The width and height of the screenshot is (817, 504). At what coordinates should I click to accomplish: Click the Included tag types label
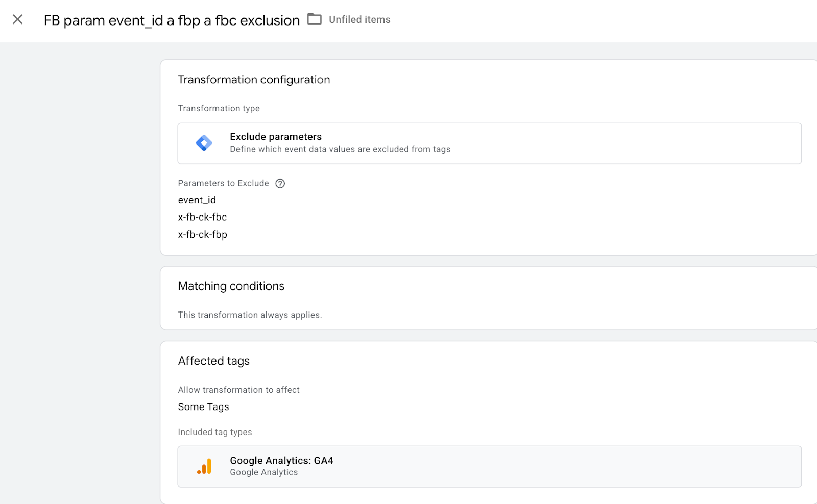(x=215, y=433)
